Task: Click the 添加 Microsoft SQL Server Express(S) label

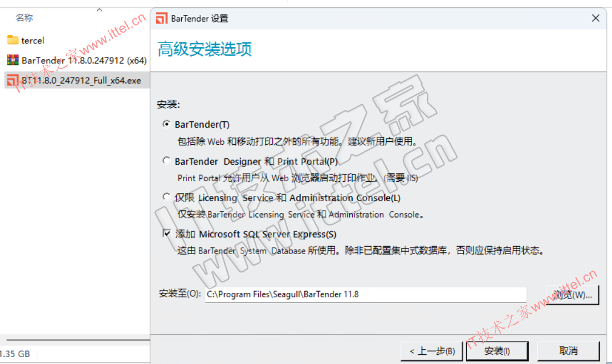Action: (x=255, y=234)
